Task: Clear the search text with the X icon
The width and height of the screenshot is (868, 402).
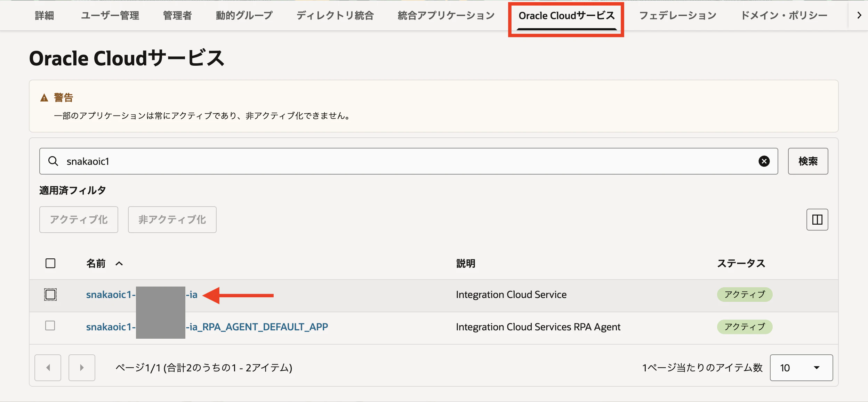Action: (764, 161)
